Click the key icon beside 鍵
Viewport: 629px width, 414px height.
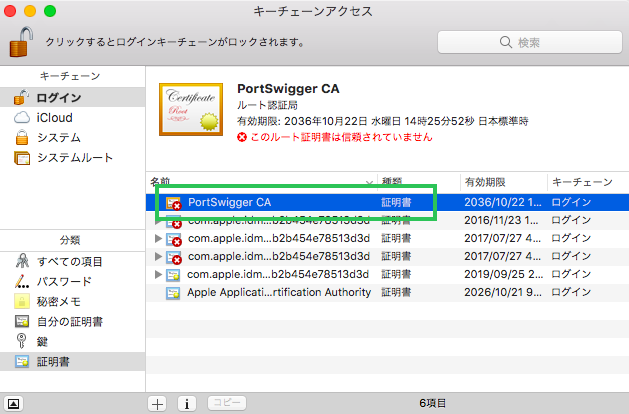(22, 341)
